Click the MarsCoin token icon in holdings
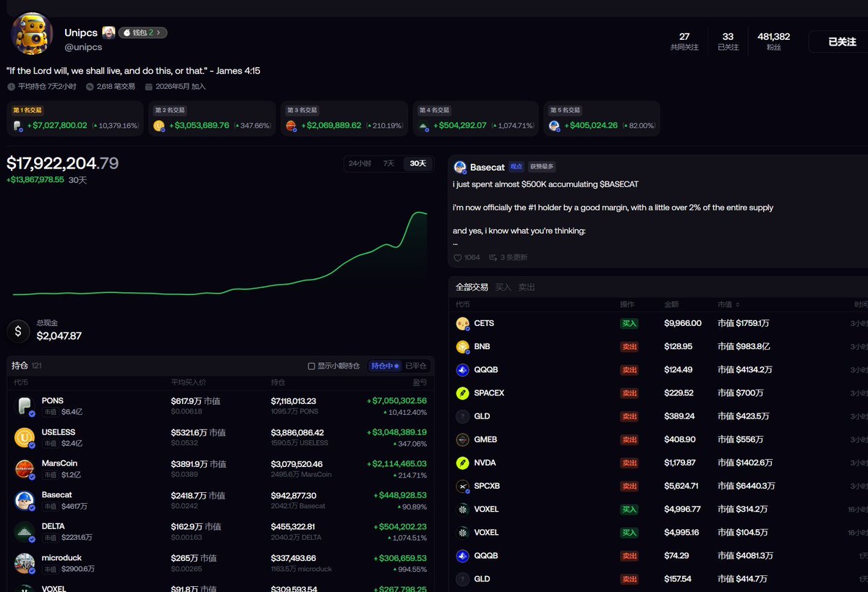Viewport: 868px width, 592px height. tap(25, 468)
